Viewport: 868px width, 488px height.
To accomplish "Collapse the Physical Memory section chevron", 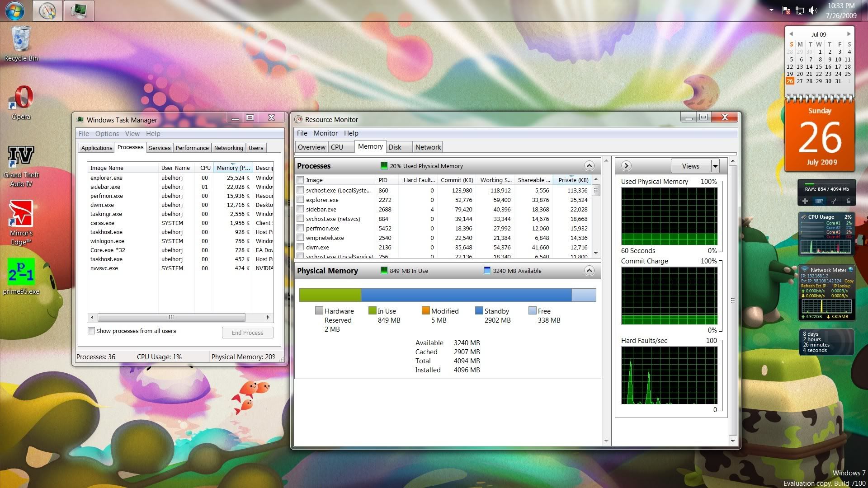I will (589, 271).
